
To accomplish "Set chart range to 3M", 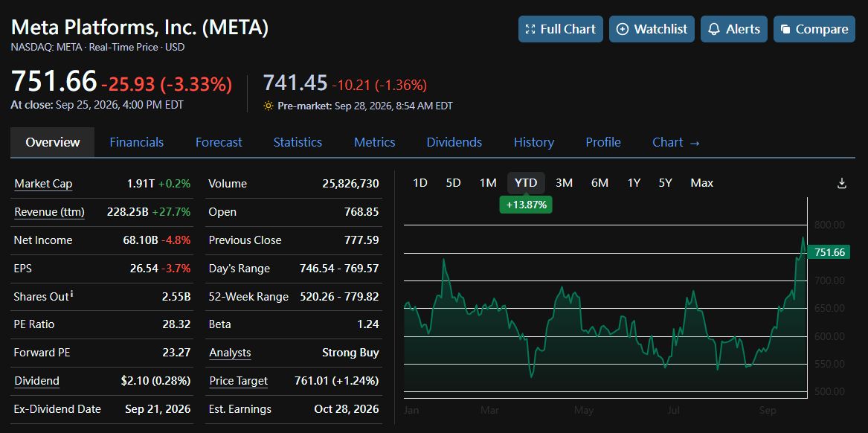I will click(564, 183).
